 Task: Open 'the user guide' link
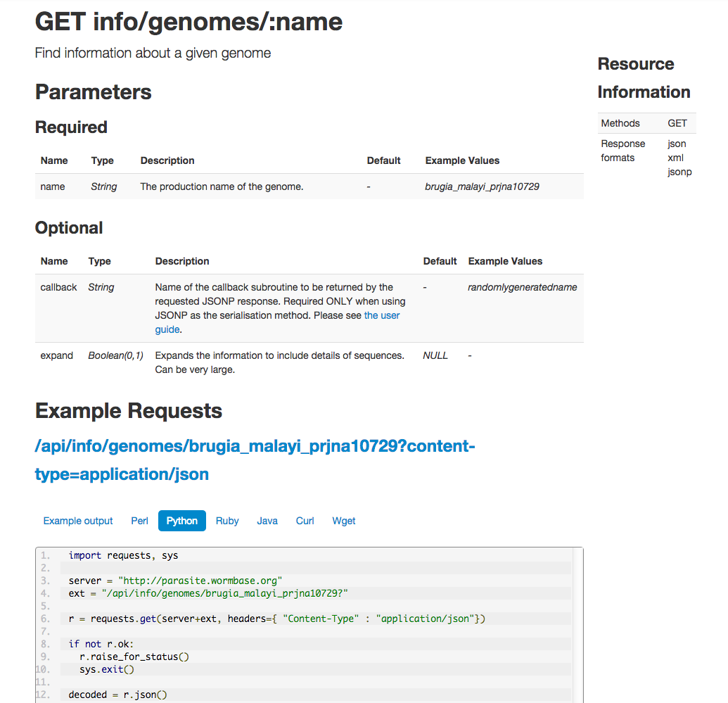[381, 315]
